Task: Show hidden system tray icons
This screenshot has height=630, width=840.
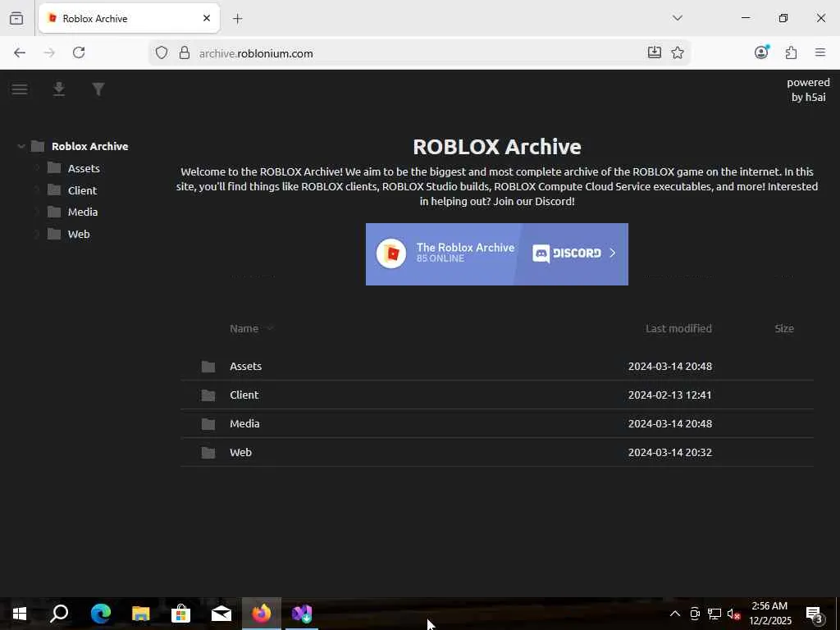Action: pos(675,614)
